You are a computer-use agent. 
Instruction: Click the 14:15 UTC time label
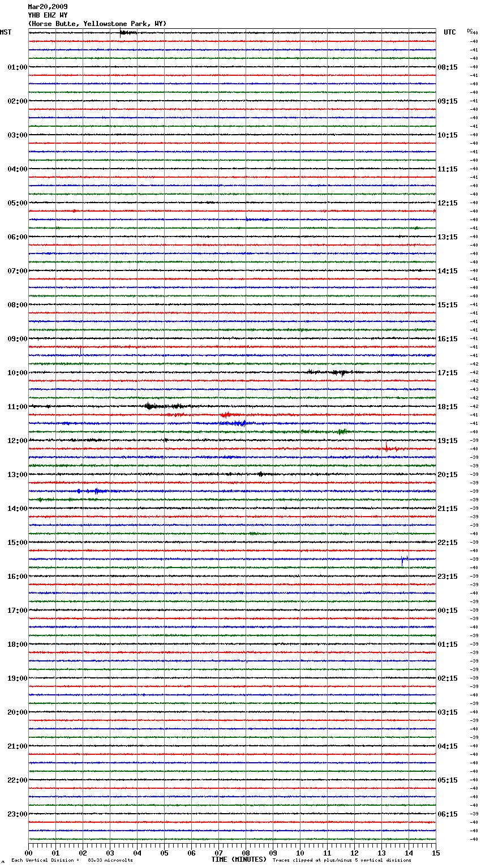(448, 271)
